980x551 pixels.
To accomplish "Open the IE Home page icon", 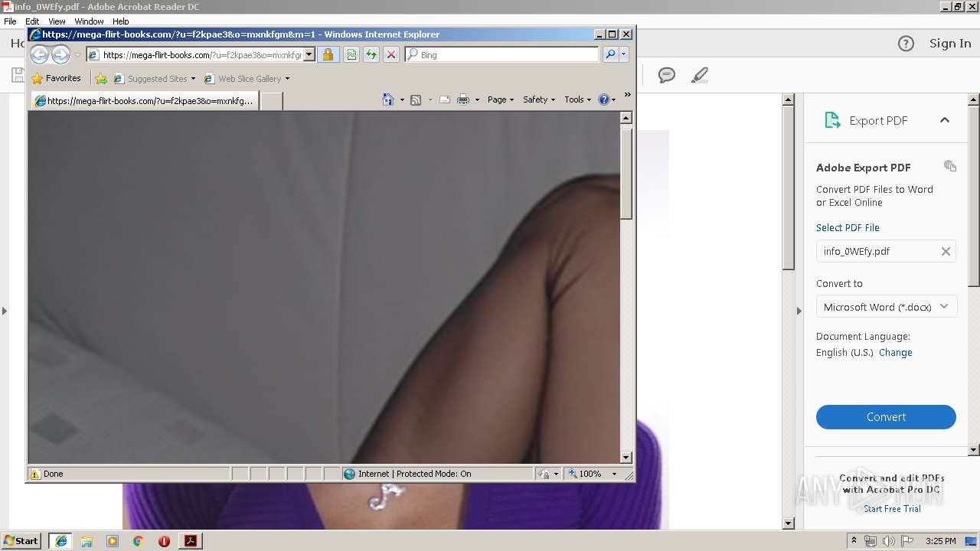I will 387,99.
